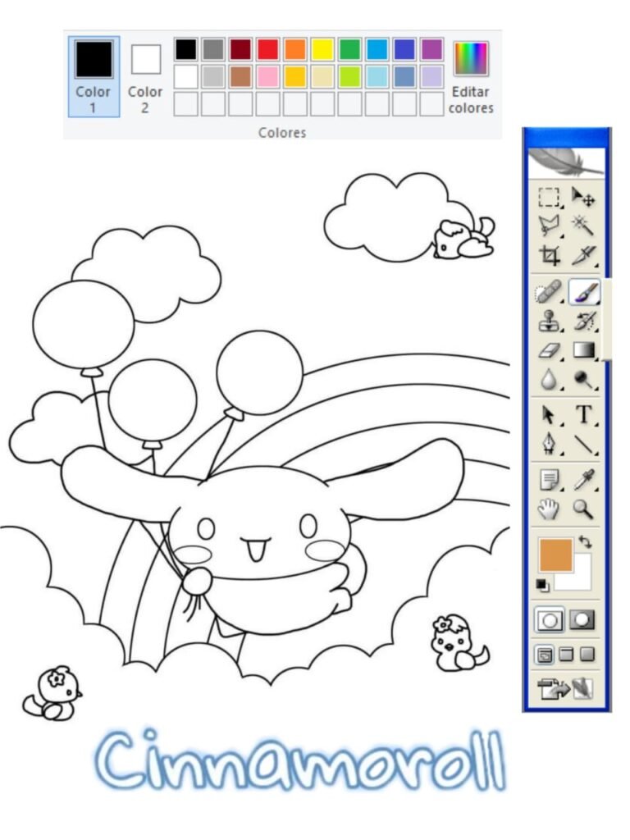Select the Healing Brush bandage tool
The height and width of the screenshot is (840, 630).
pos(548,293)
